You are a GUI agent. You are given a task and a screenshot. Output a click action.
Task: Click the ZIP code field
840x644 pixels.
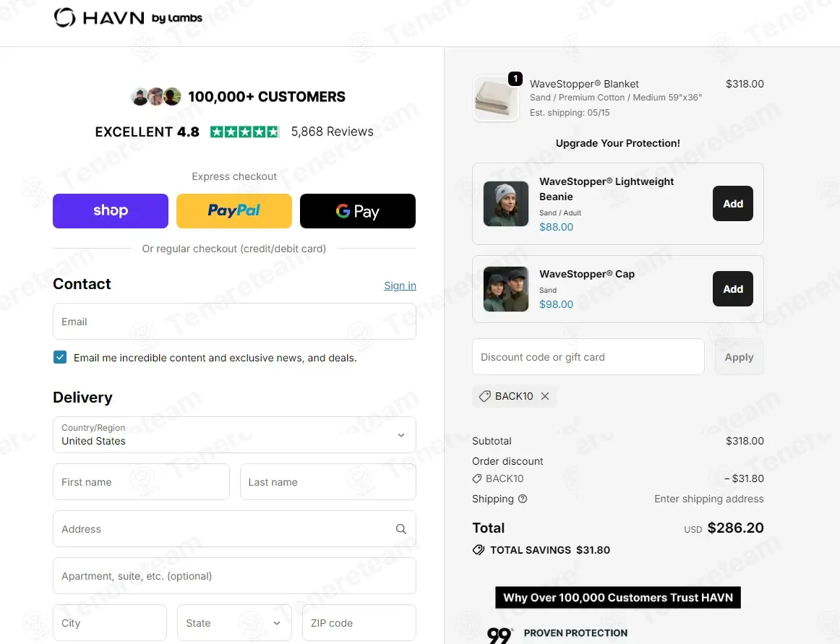[x=359, y=622]
